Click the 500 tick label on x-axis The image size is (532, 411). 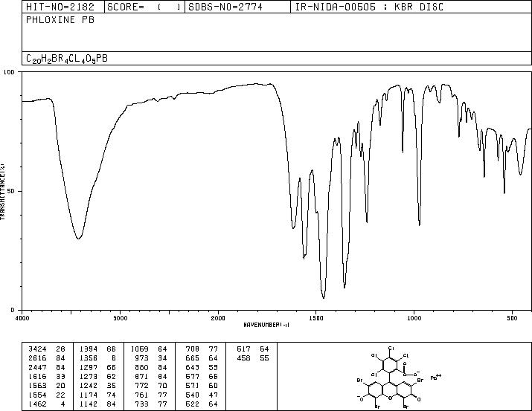tap(512, 318)
